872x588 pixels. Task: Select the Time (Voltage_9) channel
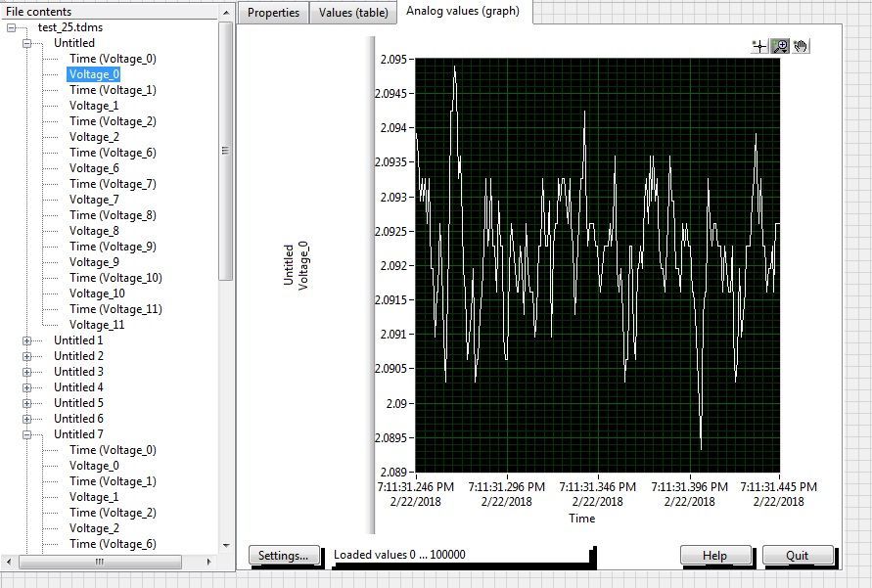click(113, 247)
